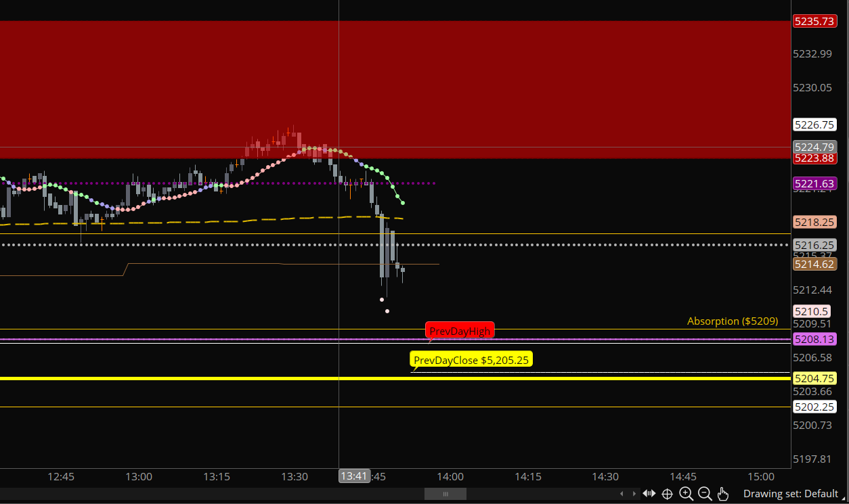This screenshot has height=504, width=849.
Task: Click the red 5235.73 price tag
Action: 814,21
